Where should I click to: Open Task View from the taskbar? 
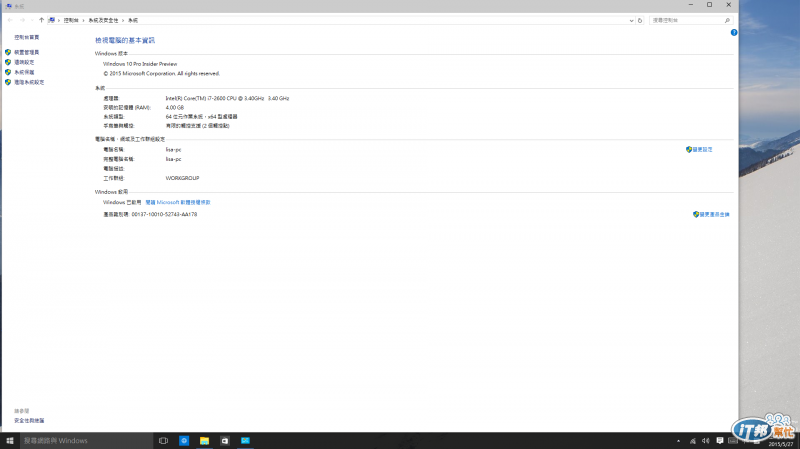tap(163, 441)
